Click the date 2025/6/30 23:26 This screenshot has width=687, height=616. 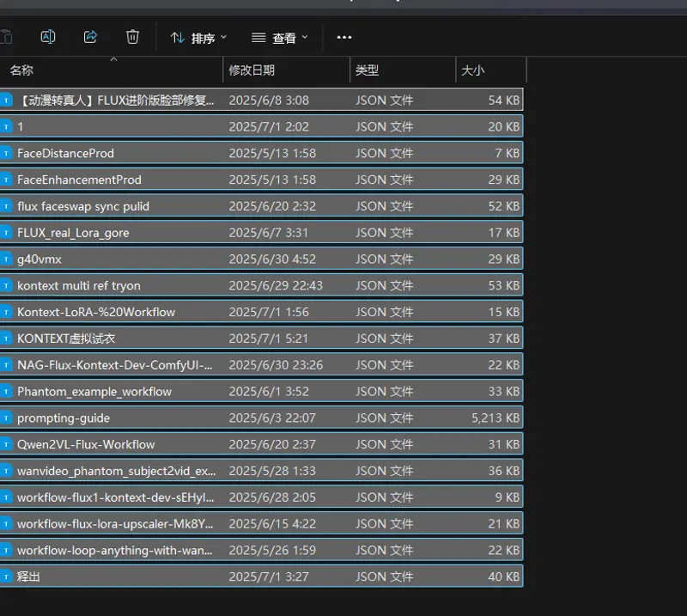pos(276,365)
